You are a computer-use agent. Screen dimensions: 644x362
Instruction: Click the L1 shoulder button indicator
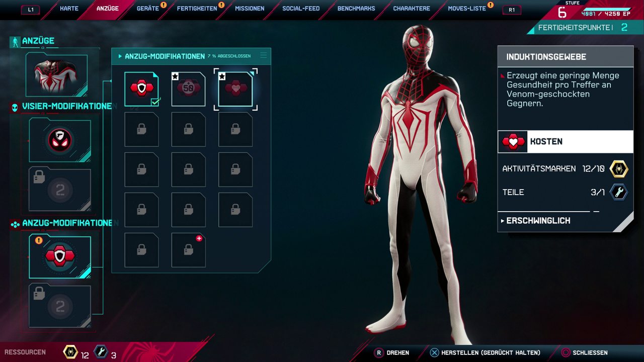(31, 10)
